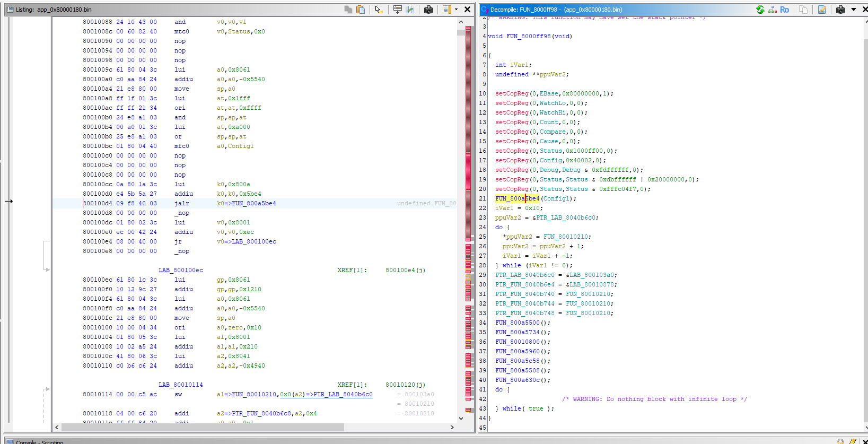Select address 80010088 in the Listing
The image size is (868, 444).
click(98, 22)
